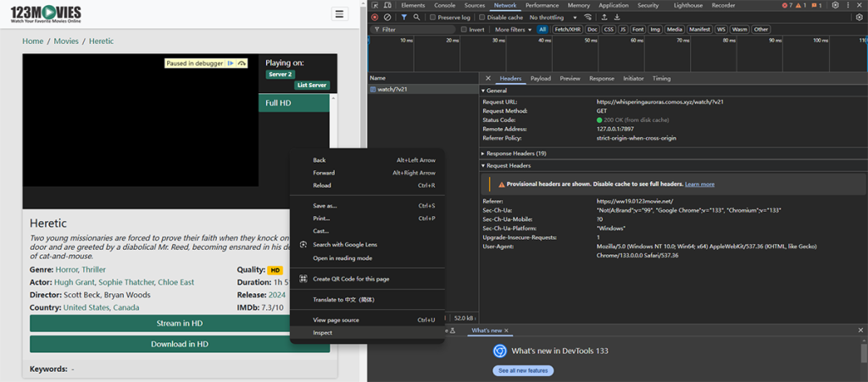Expand the Response Headers (19) section
Viewport: 868px width, 382px height.
[x=513, y=153]
